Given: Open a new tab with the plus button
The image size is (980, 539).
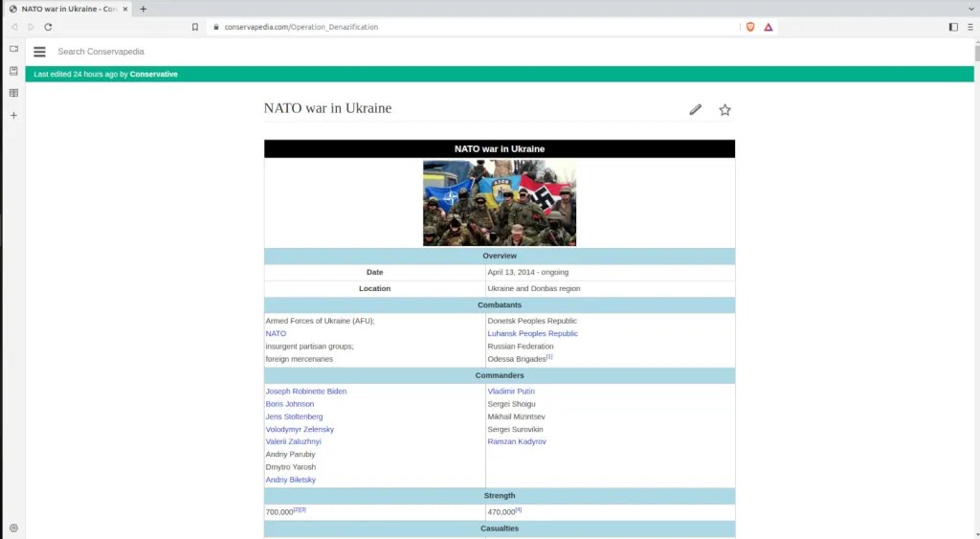Looking at the screenshot, I should point(144,9).
